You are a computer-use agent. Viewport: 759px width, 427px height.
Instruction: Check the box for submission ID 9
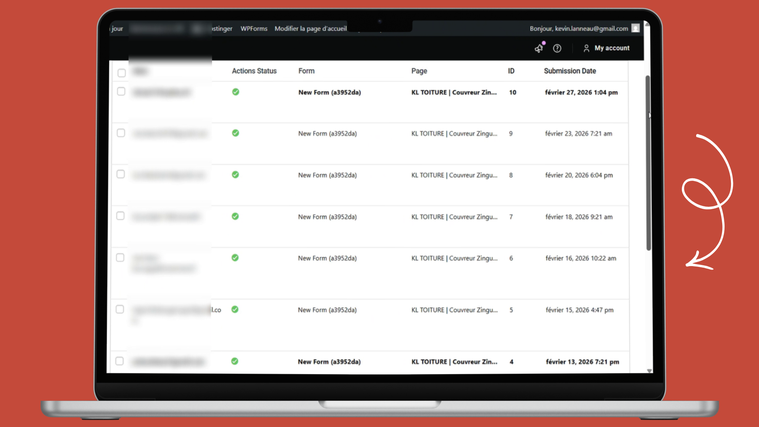pyautogui.click(x=121, y=133)
